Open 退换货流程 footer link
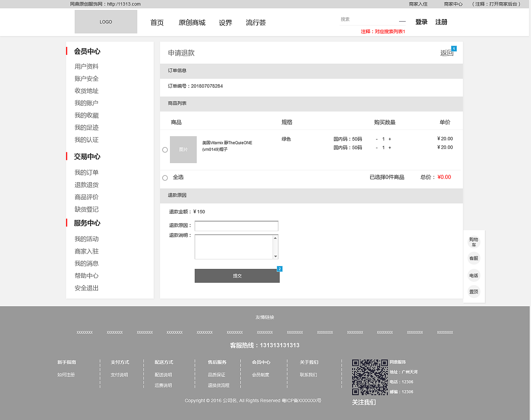This screenshot has width=531, height=420. 219,386
